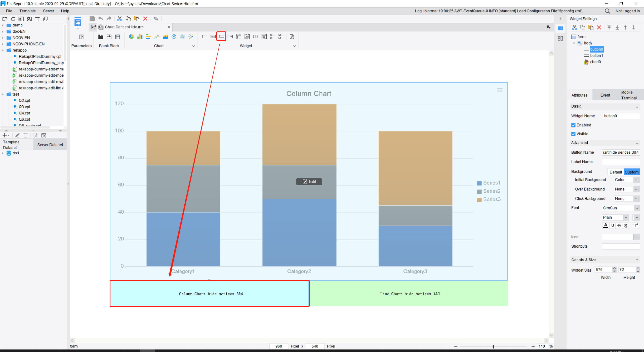Click the red Delete X in main toolbar

point(145,19)
